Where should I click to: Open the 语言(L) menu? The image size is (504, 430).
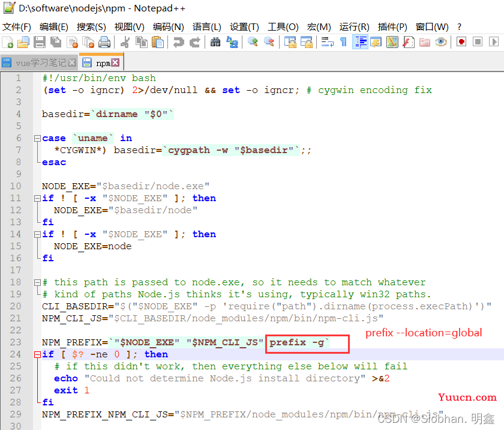point(206,26)
